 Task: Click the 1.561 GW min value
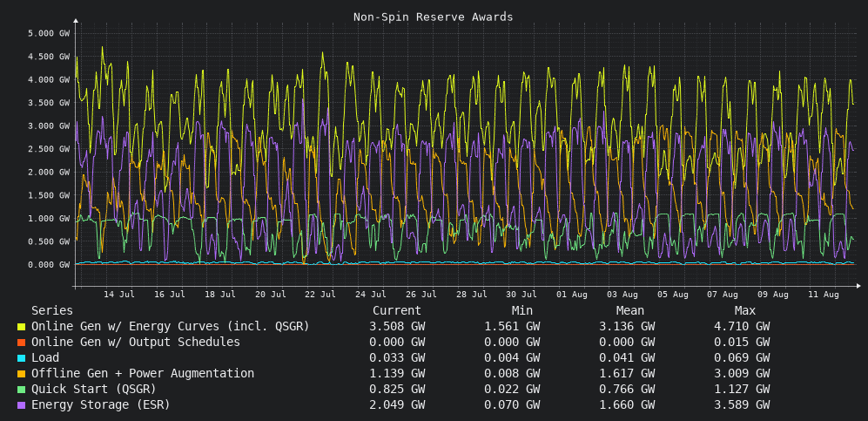click(512, 327)
